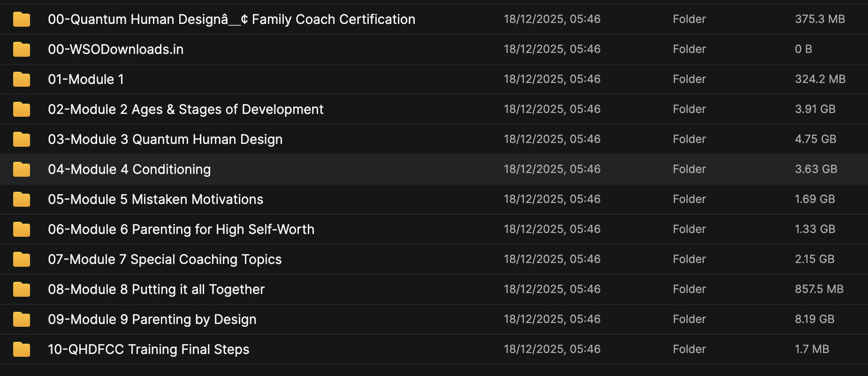Select 10-QHDFCC Training Final Steps folder name
The image size is (868, 376).
click(x=148, y=349)
